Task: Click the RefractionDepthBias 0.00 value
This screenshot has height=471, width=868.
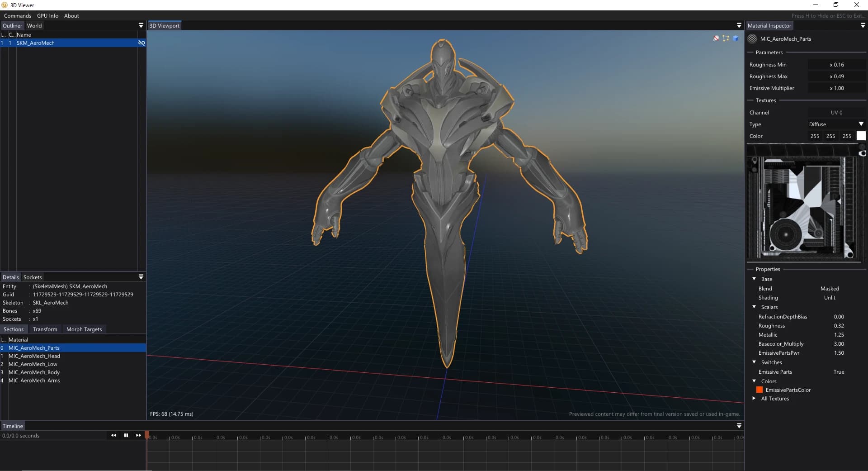Action: 839,317
